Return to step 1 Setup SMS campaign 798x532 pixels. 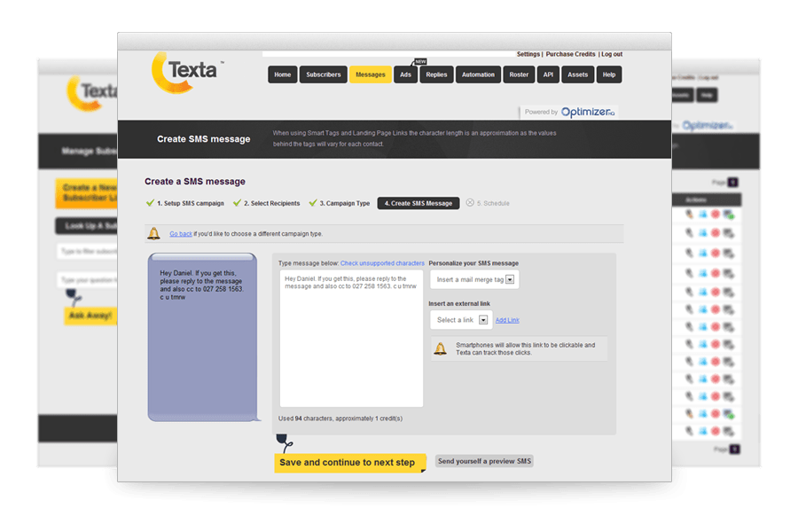(x=185, y=203)
